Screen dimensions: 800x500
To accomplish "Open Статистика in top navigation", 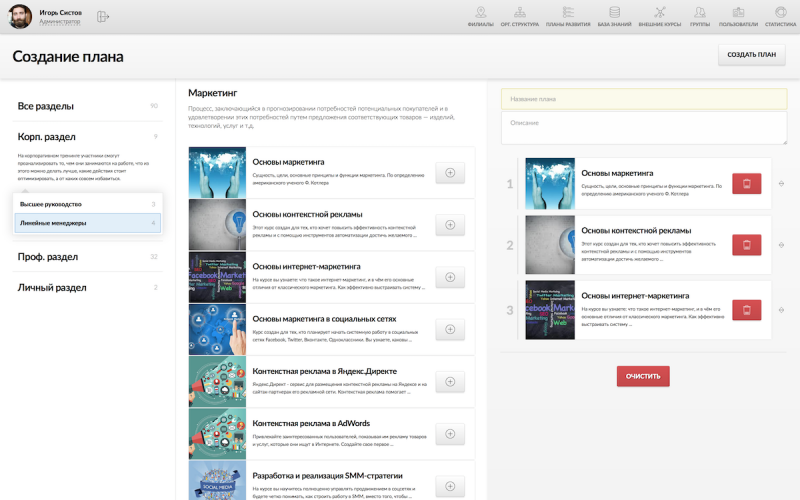I will pyautogui.click(x=780, y=14).
